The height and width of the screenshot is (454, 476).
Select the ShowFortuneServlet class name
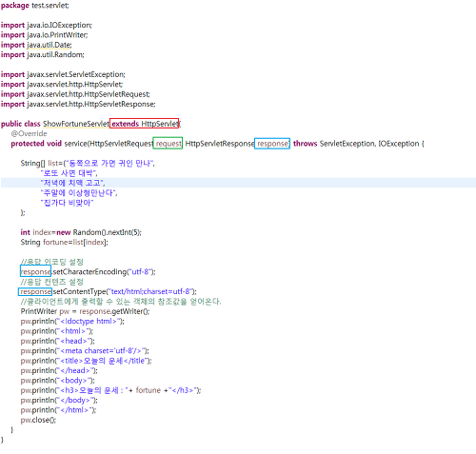tap(76, 124)
